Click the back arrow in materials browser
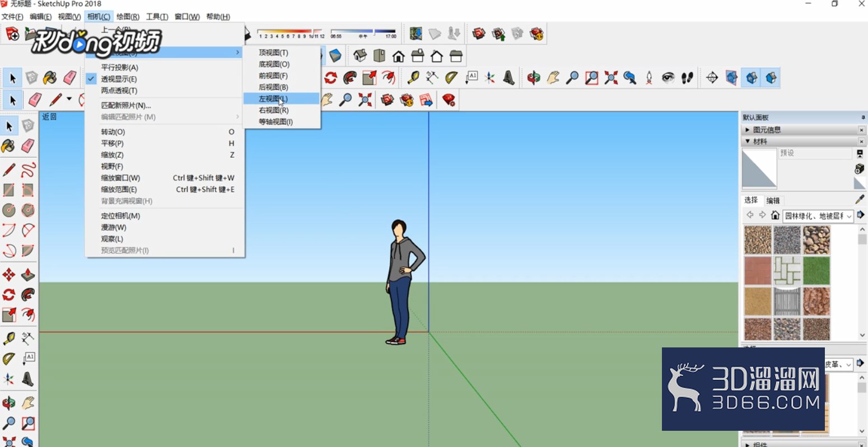The height and width of the screenshot is (447, 868). (750, 215)
